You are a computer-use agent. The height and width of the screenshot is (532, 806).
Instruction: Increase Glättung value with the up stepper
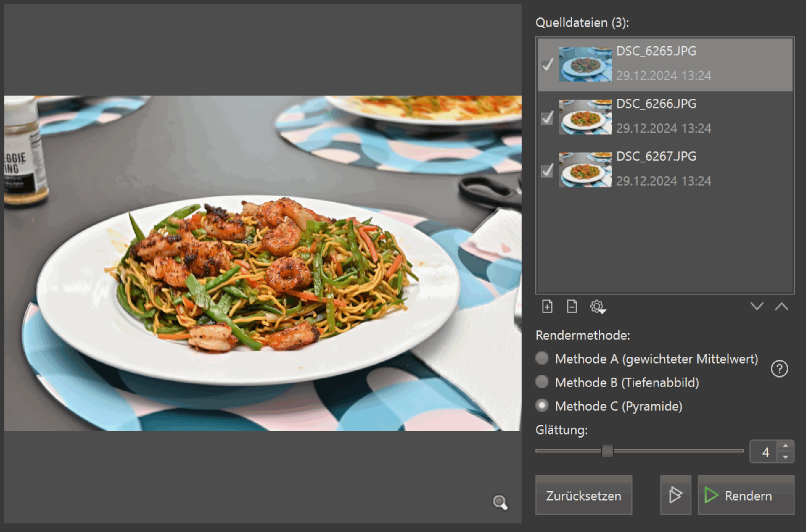pos(785,446)
